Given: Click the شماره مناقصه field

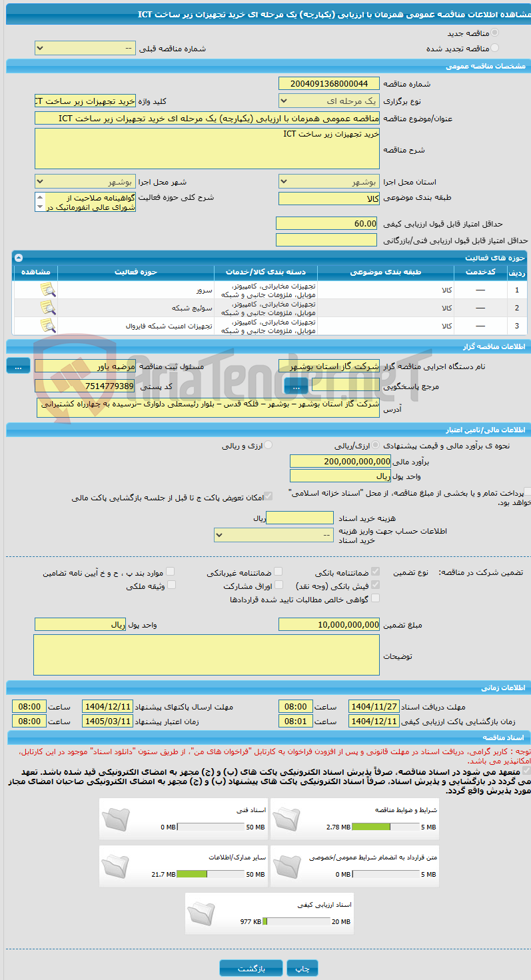Looking at the screenshot, I should point(329,84).
